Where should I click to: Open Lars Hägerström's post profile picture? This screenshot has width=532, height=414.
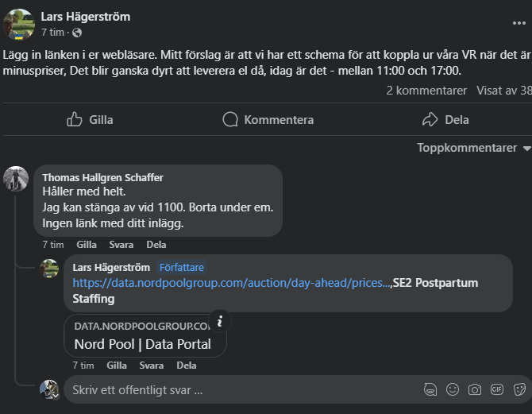(19, 25)
